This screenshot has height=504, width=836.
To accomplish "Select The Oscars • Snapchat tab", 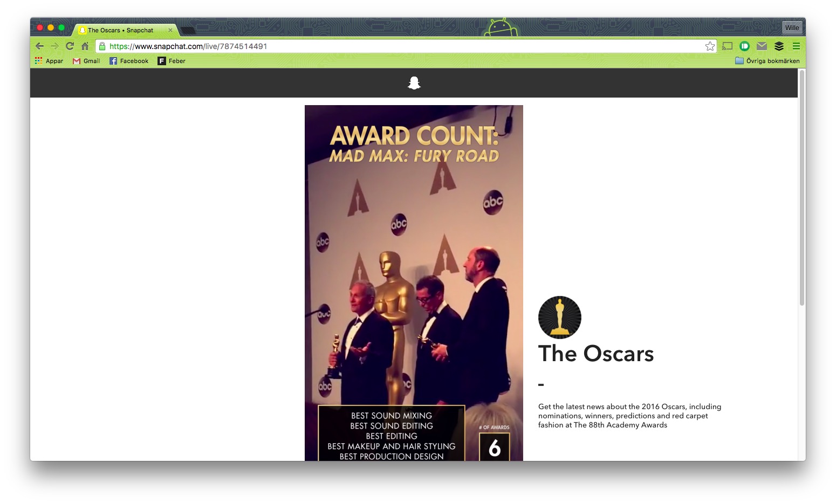I will coord(125,30).
